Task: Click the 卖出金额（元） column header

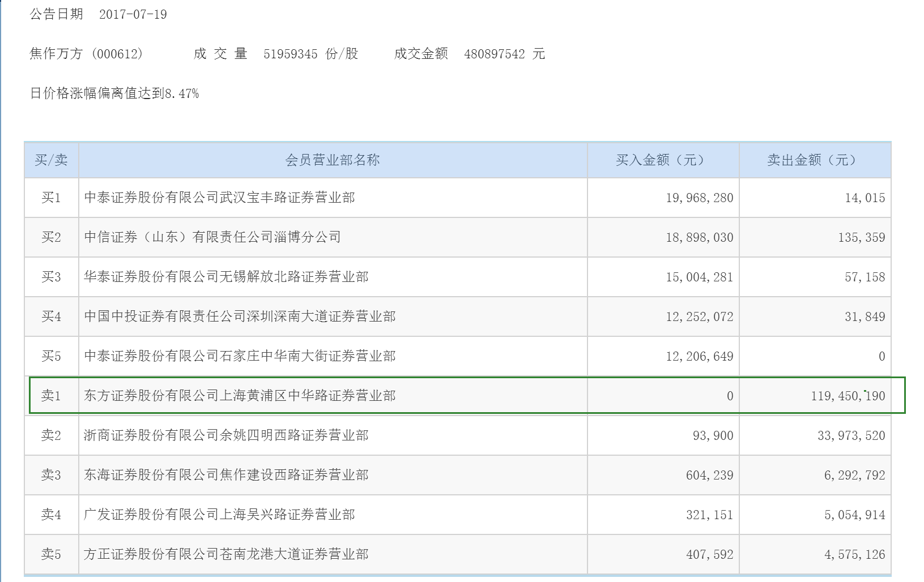Action: pos(815,160)
